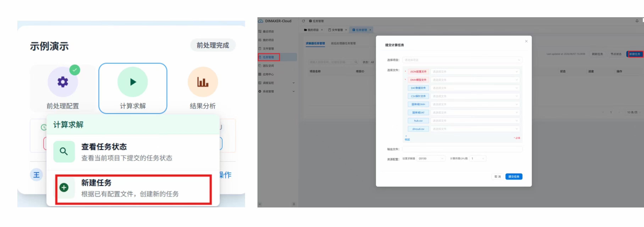Open the 结果分析 bar chart icon
This screenshot has height=227, width=644.
[203, 82]
